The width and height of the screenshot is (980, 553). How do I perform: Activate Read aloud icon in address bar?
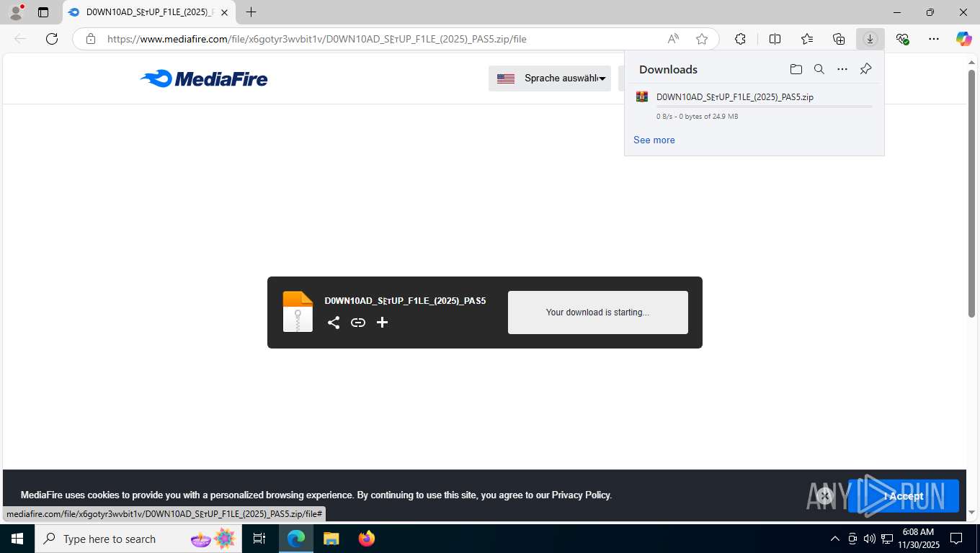click(x=673, y=39)
